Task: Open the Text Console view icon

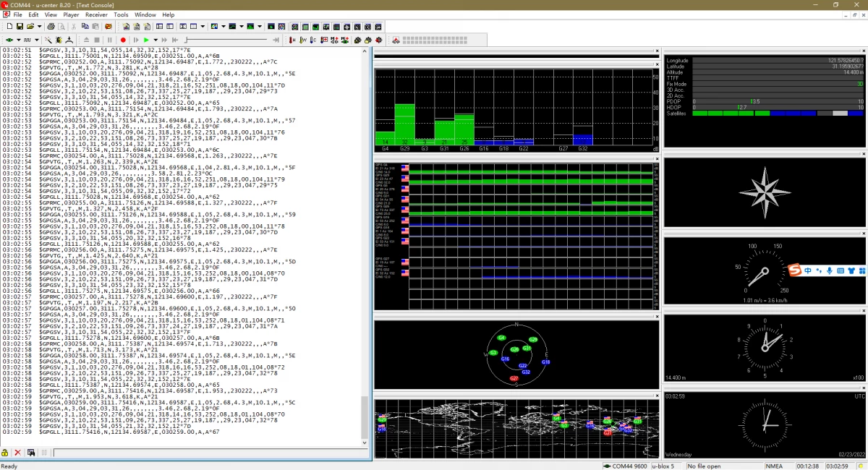Action: pyautogui.click(x=147, y=27)
